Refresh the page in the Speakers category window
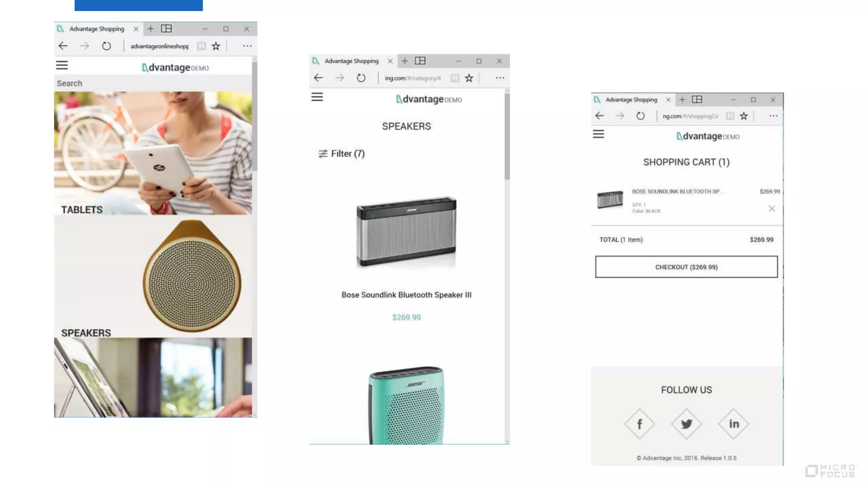 (361, 78)
